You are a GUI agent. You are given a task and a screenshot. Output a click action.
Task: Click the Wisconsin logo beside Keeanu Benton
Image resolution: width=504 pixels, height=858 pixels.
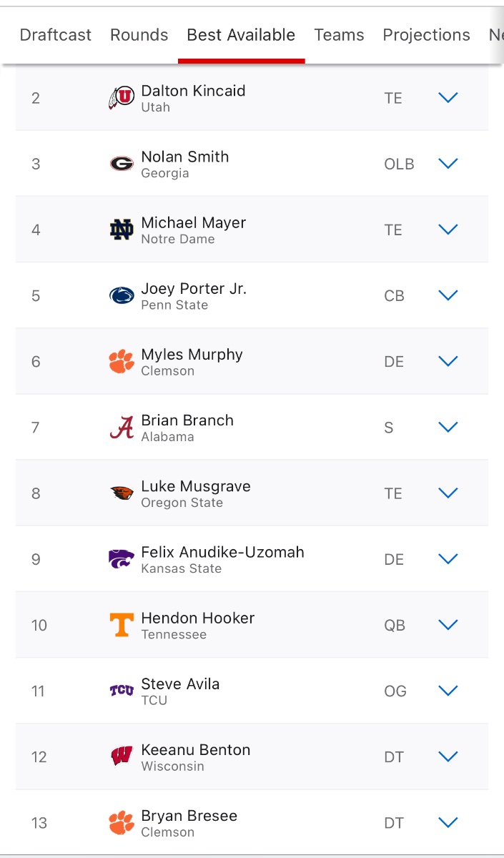pos(122,756)
